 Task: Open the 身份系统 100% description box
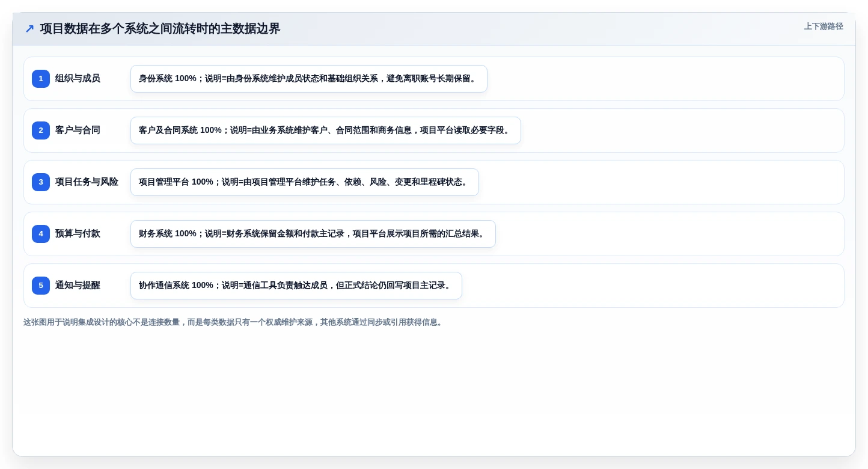309,79
